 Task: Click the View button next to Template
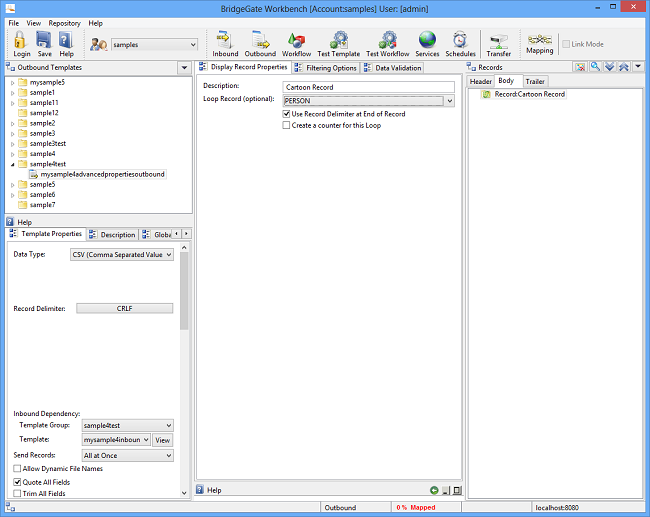162,440
